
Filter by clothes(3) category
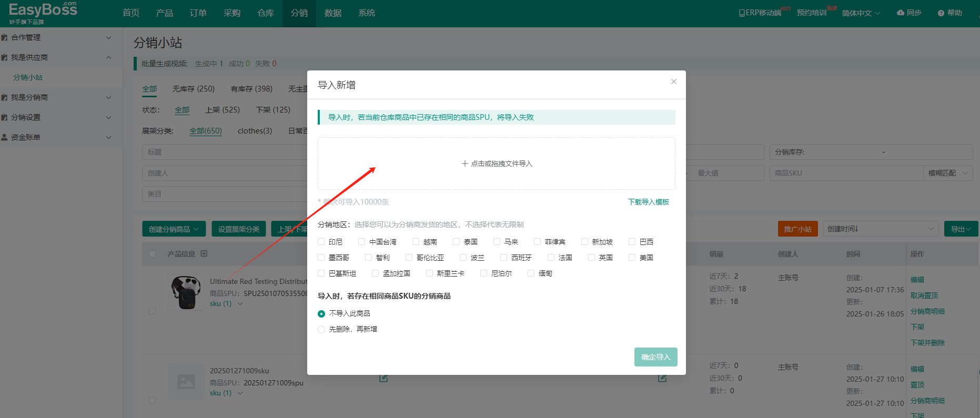(x=255, y=131)
